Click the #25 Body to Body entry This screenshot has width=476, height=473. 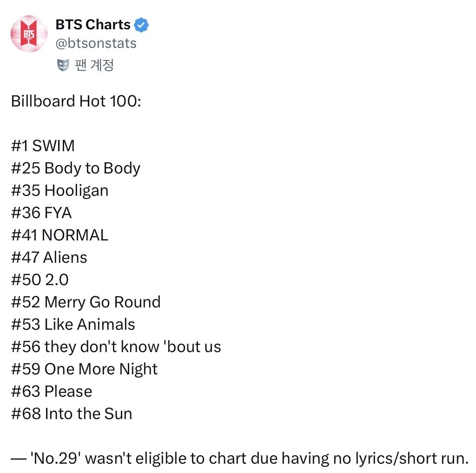click(76, 168)
